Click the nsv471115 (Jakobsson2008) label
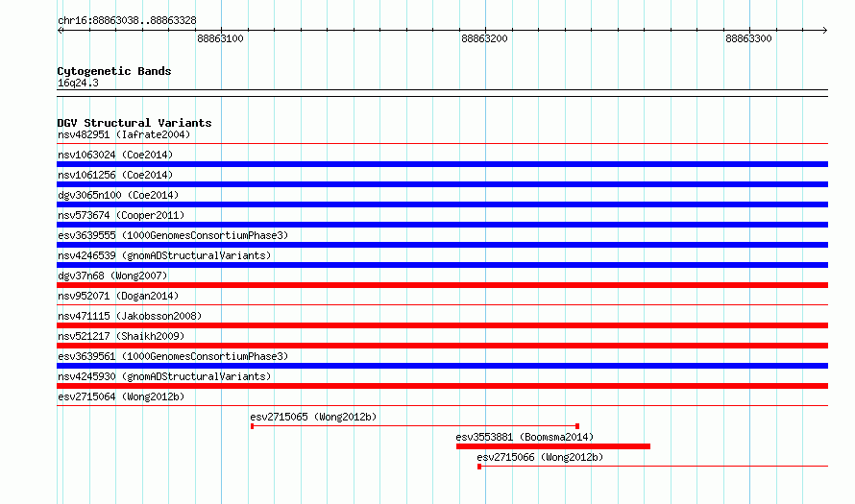855x504 pixels. (130, 316)
